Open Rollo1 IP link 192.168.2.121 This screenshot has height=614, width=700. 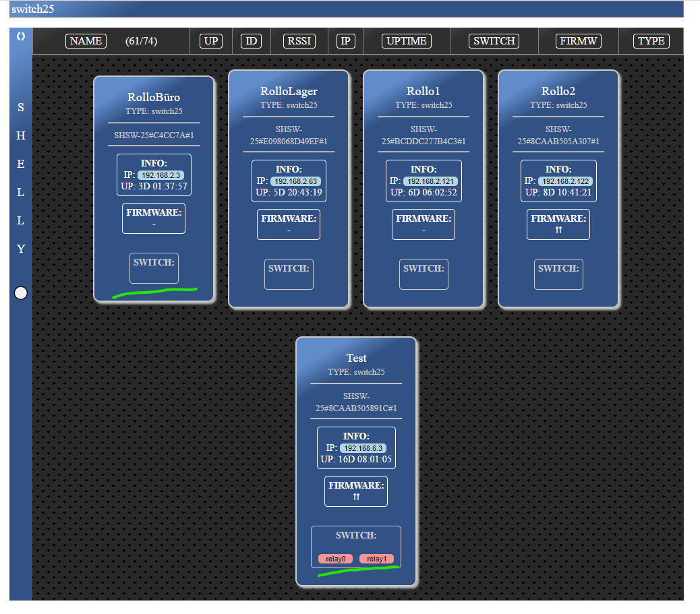point(430,181)
